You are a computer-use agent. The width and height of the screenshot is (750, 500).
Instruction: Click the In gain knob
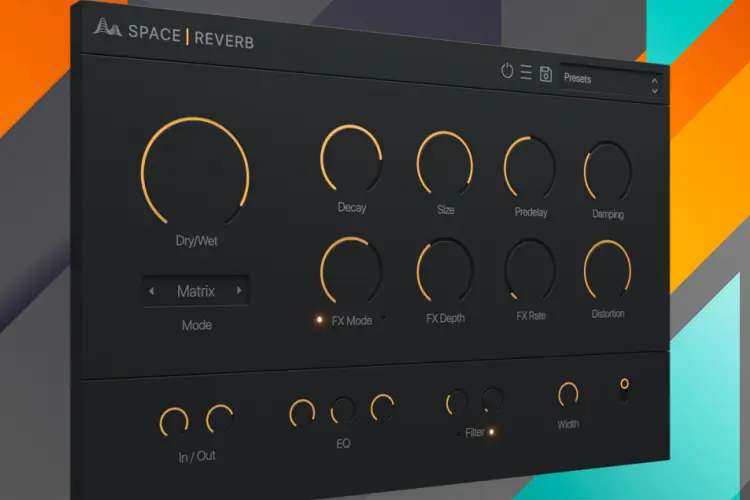coord(174,422)
